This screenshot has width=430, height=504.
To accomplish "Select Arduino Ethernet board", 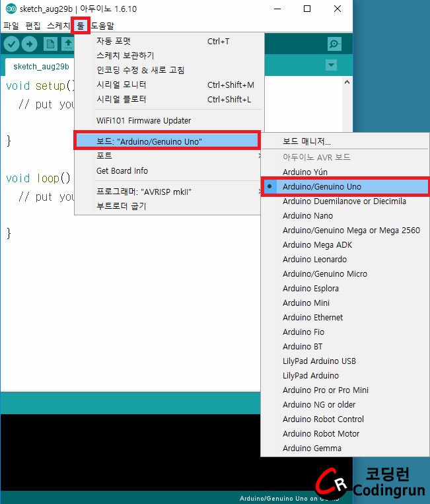I will (x=345, y=318).
